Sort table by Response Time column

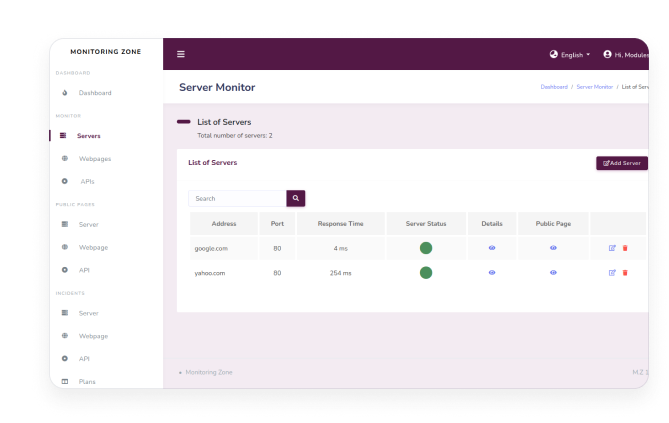coord(340,223)
